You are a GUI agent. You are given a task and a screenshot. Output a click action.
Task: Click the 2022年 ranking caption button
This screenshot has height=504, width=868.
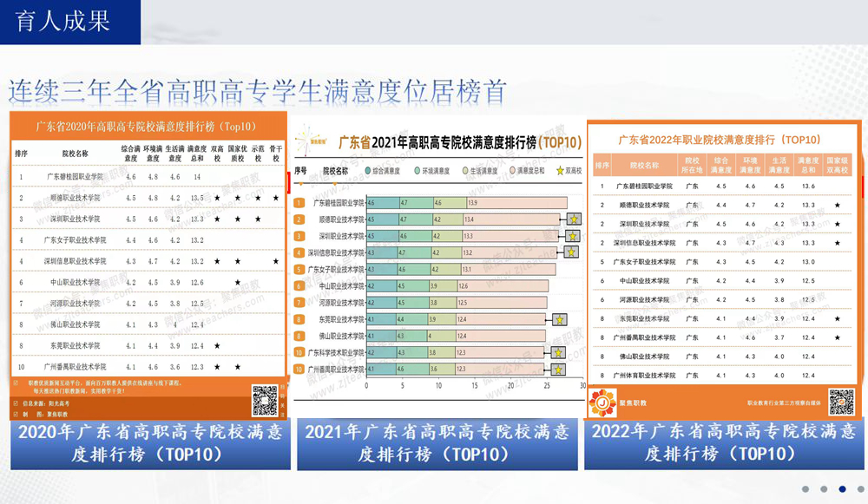click(x=723, y=443)
